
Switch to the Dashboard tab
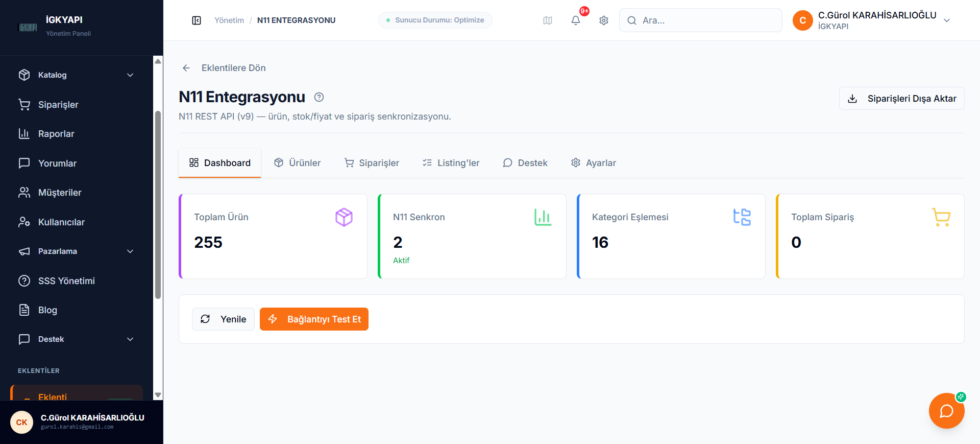point(219,163)
